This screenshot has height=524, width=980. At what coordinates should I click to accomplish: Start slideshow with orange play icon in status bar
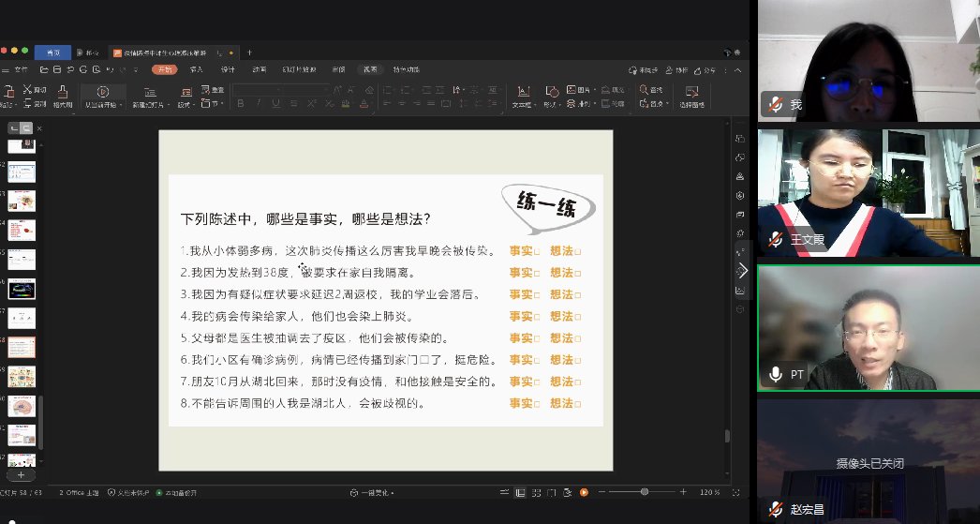[584, 492]
